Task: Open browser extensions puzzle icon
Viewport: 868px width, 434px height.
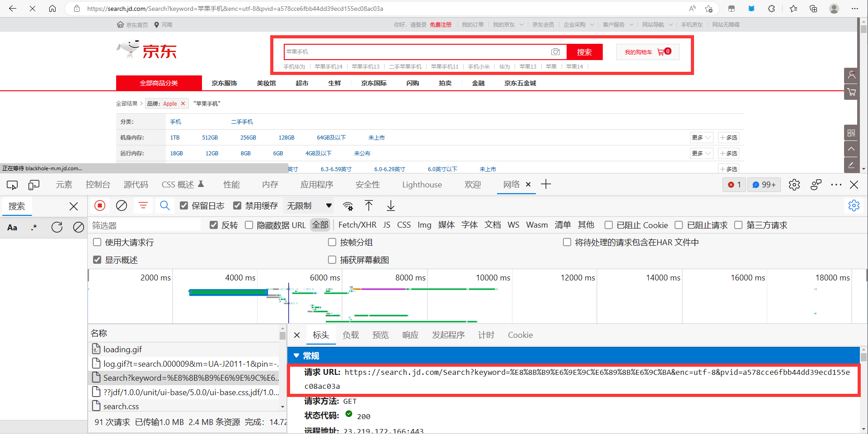Action: point(772,9)
